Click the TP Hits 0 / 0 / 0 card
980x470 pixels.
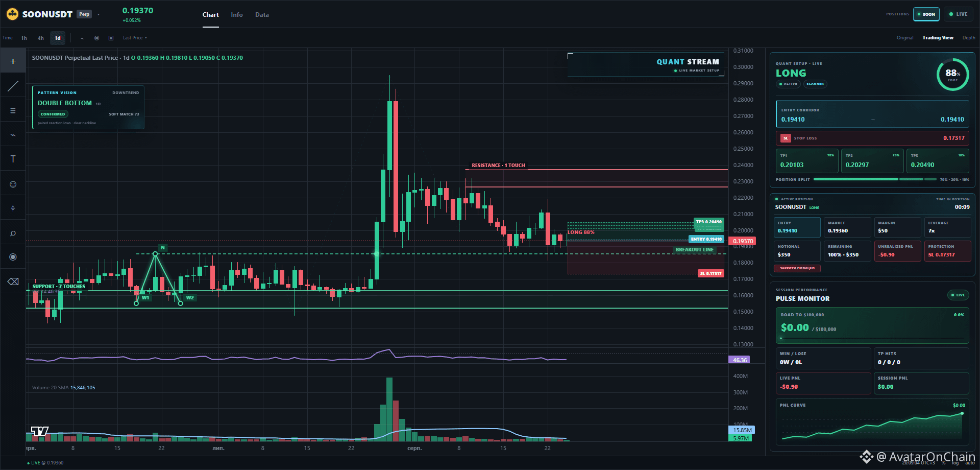click(921, 358)
